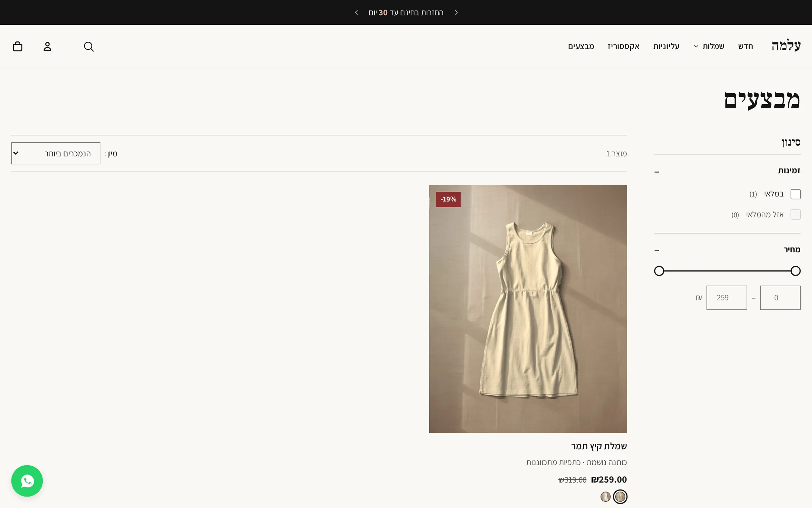The width and height of the screenshot is (812, 508).
Task: Open the אקססוריז menu item
Action: click(623, 47)
